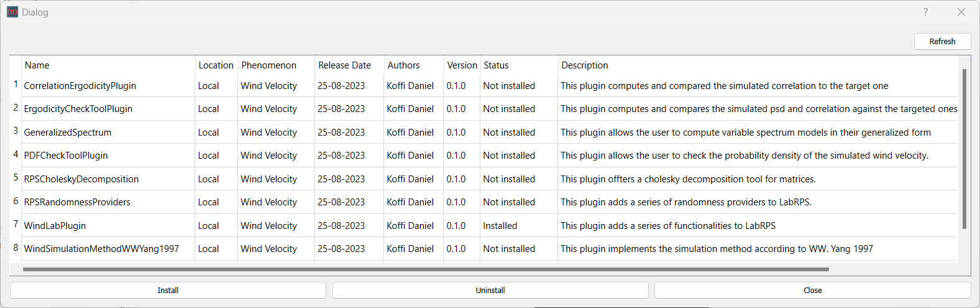Screen dimensions: 980x308
Task: Click the LabRPS app icon in title bar
Action: click(12, 12)
